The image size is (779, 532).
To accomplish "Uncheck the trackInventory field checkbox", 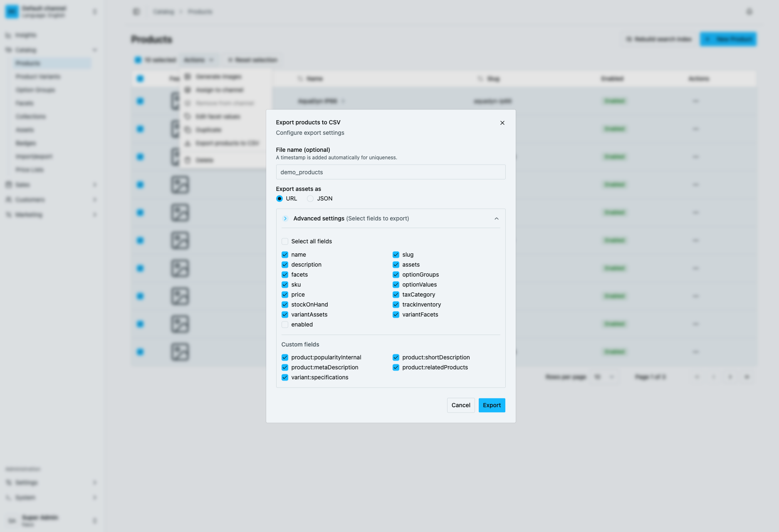I will (x=396, y=304).
